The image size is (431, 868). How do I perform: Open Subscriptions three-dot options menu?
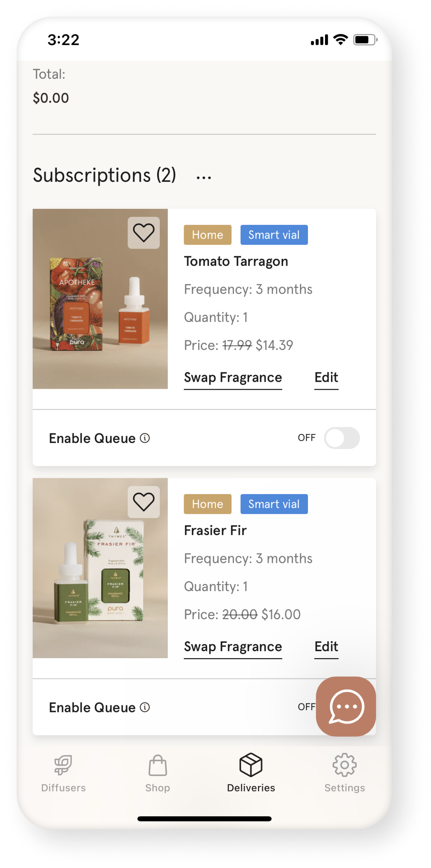coord(204,178)
